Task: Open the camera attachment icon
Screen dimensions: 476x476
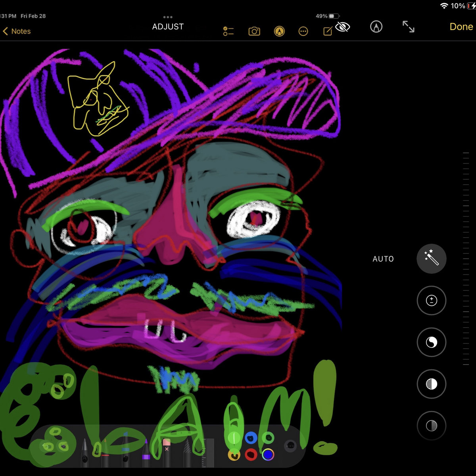Action: (254, 31)
